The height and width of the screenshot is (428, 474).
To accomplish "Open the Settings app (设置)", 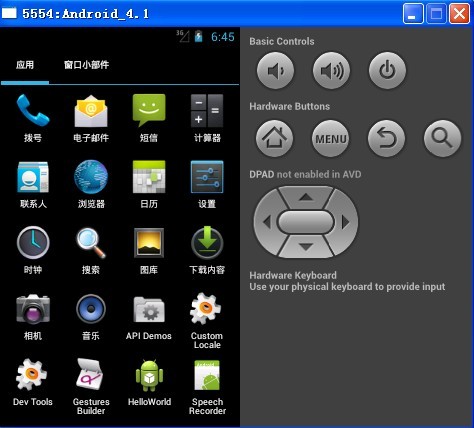I will coord(207,184).
